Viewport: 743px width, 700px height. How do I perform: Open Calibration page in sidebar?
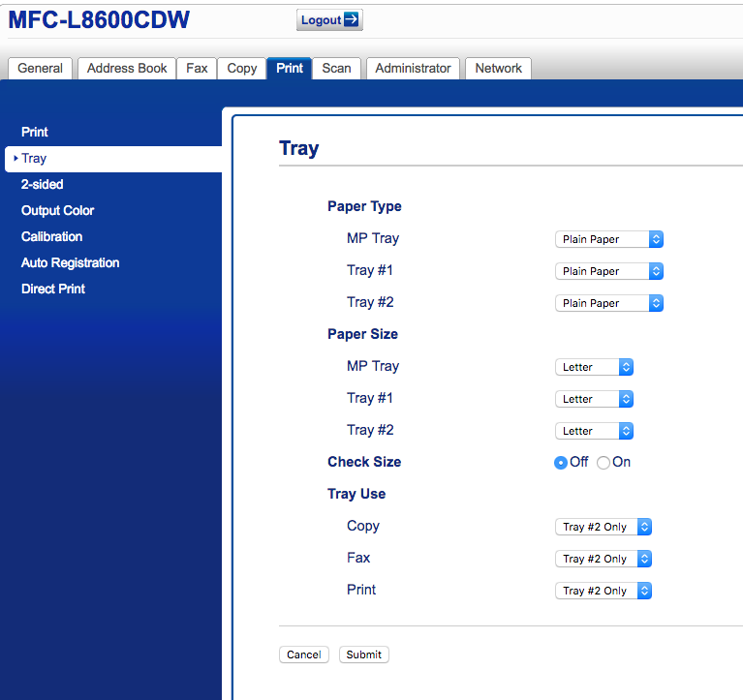point(52,236)
